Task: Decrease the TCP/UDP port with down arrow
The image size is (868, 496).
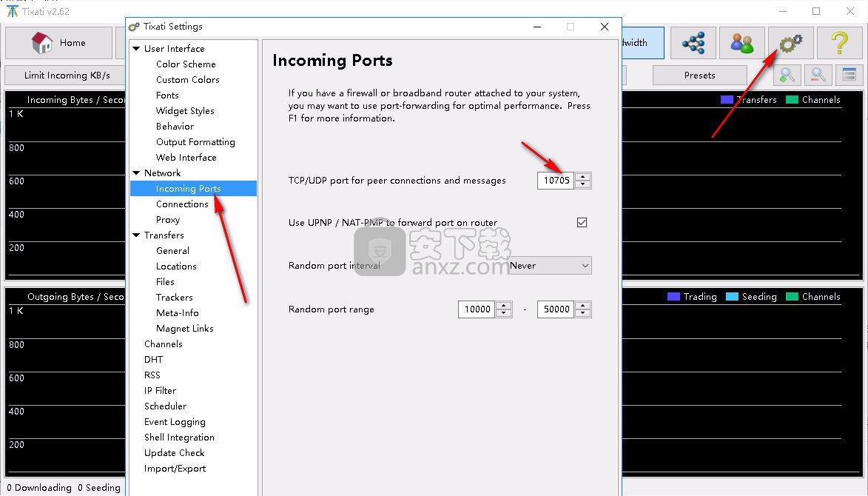Action: point(583,184)
